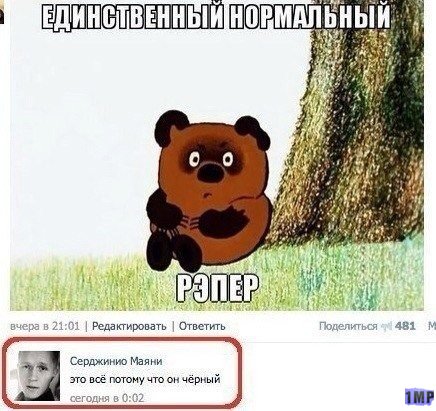
Task: Open the 1MP watermark logo
Action: pyautogui.click(x=420, y=397)
